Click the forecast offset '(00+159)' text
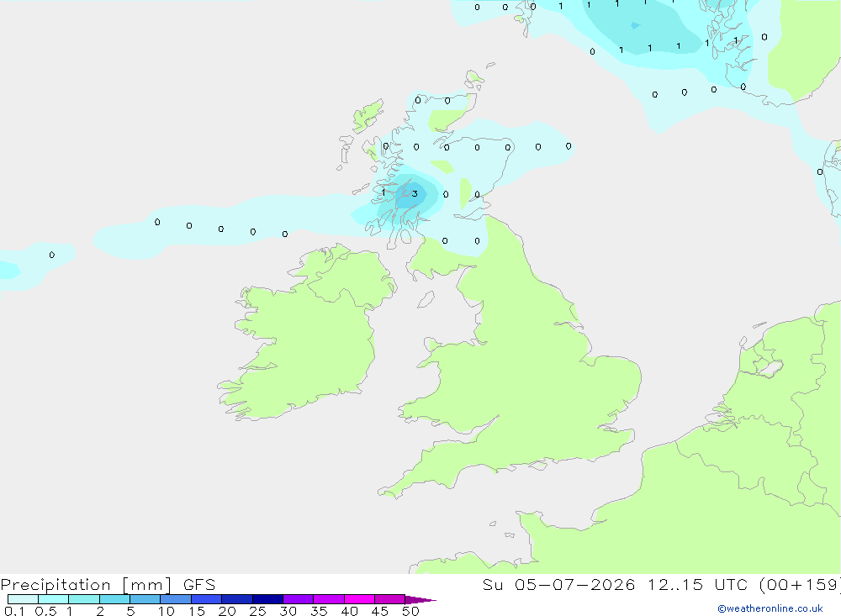Image resolution: width=841 pixels, height=616 pixels. 800,584
